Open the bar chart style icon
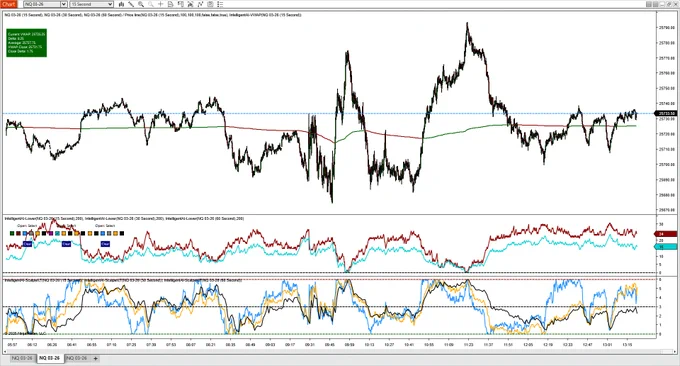Viewport: 680px width, 366px height. 121,4
